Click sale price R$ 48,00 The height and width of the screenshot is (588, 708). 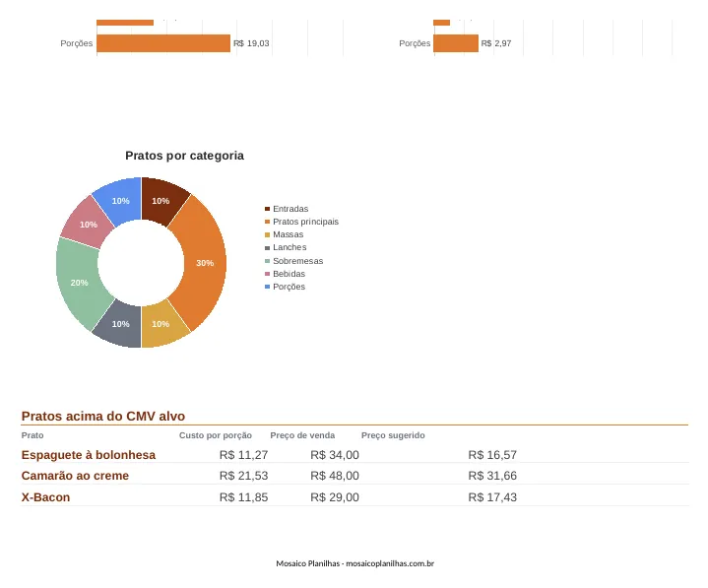click(x=335, y=476)
